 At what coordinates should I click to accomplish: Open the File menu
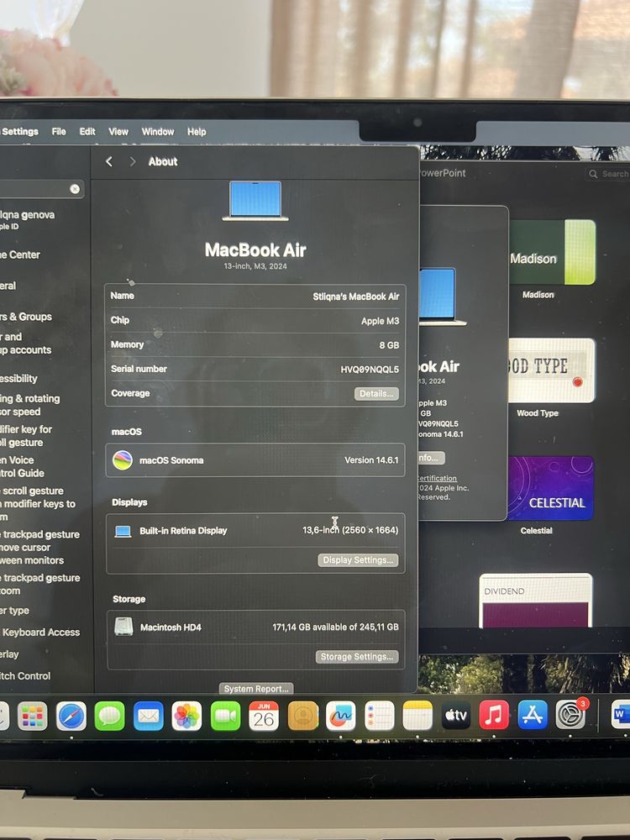pos(59,131)
